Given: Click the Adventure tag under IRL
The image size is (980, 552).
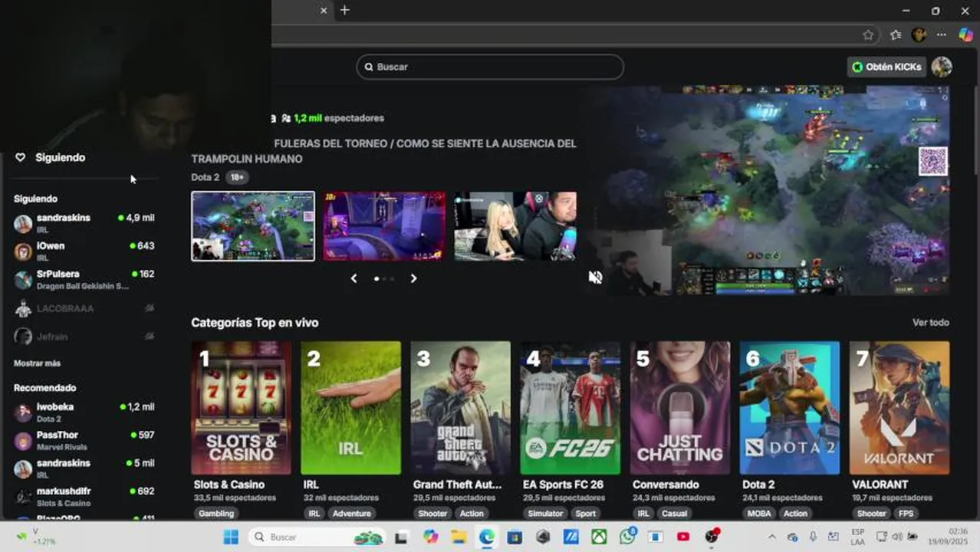Looking at the screenshot, I should click(x=352, y=514).
